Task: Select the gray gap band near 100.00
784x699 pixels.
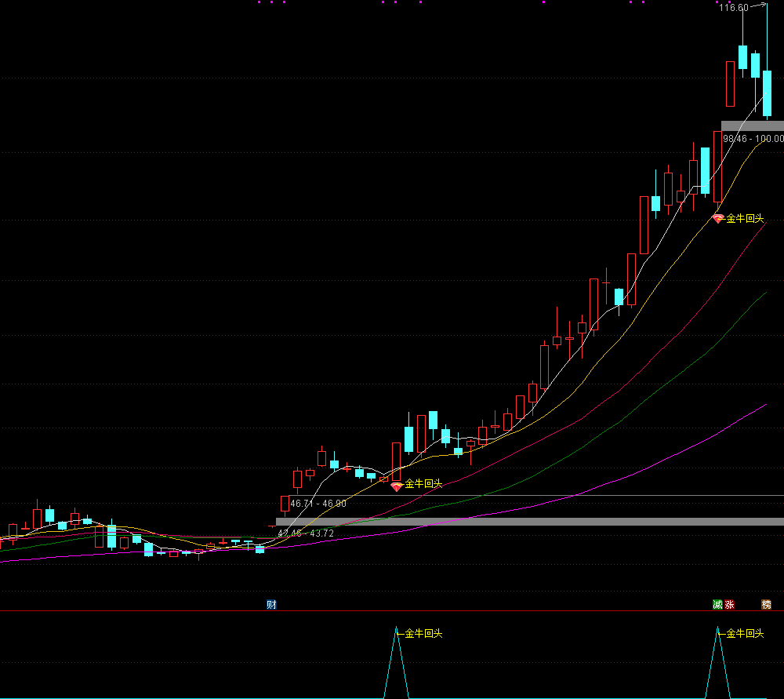Action: 752,126
